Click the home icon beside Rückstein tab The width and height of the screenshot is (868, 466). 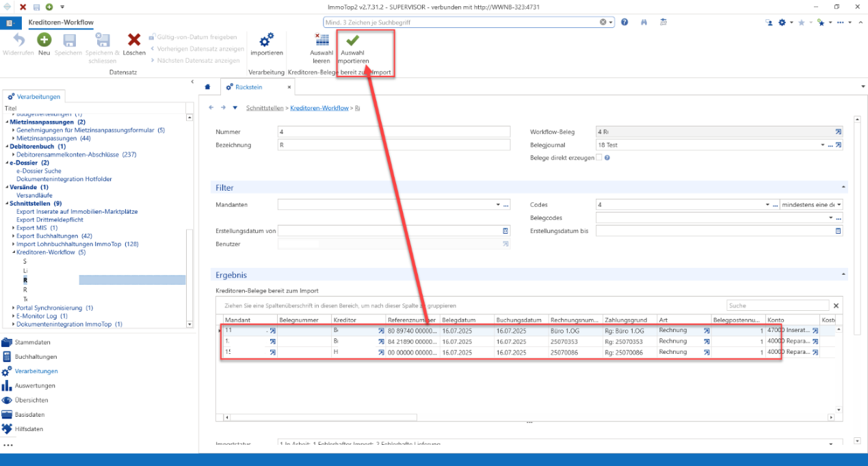pos(208,87)
